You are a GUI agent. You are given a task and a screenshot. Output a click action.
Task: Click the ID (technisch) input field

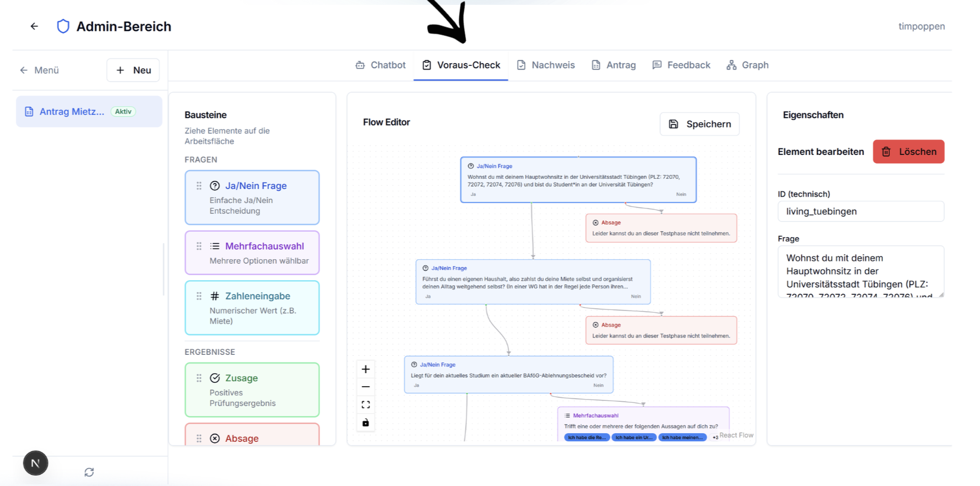click(x=860, y=212)
